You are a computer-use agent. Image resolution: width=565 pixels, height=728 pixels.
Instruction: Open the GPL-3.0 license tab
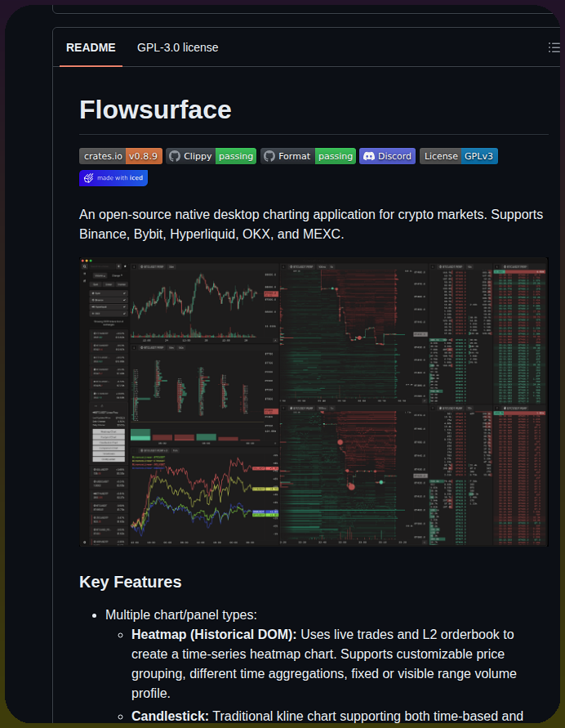pos(178,47)
